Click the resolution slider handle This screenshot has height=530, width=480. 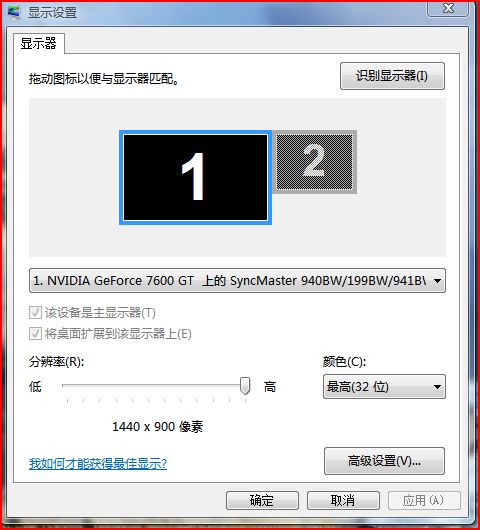tap(245, 386)
